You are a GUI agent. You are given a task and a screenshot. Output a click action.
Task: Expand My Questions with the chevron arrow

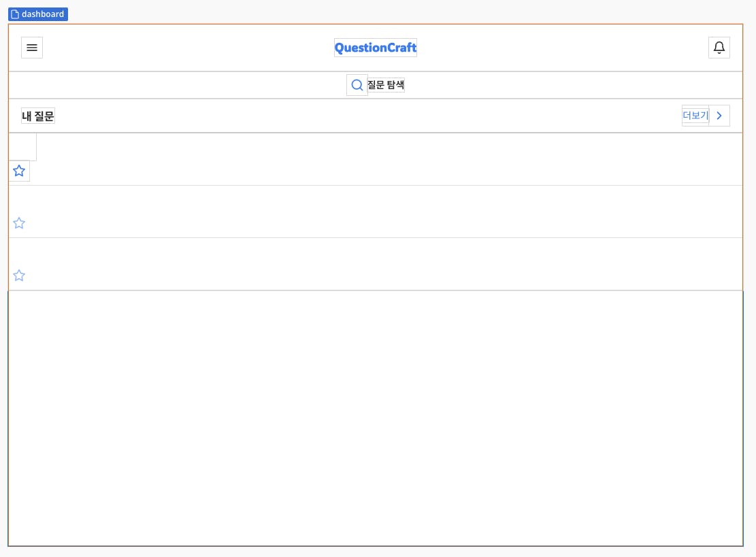pos(719,116)
